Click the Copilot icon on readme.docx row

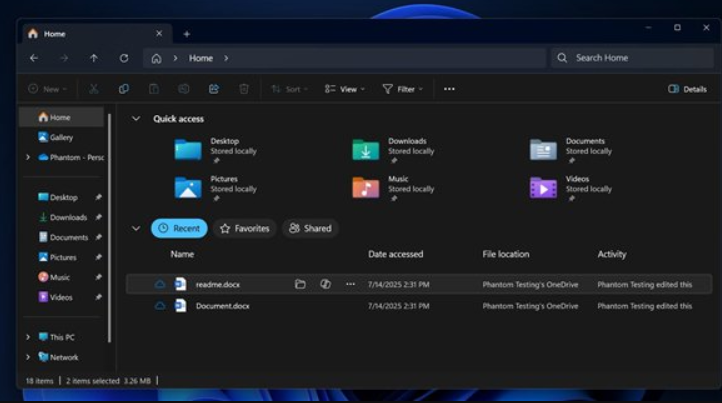(325, 284)
